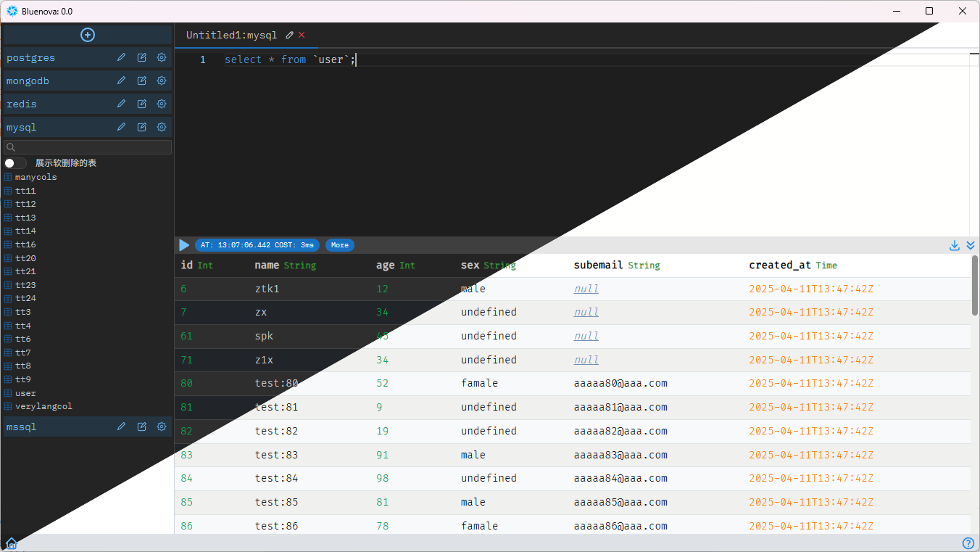Image resolution: width=980 pixels, height=552 pixels.
Task: Click pencil edit icon for mssql
Action: pyautogui.click(x=122, y=427)
